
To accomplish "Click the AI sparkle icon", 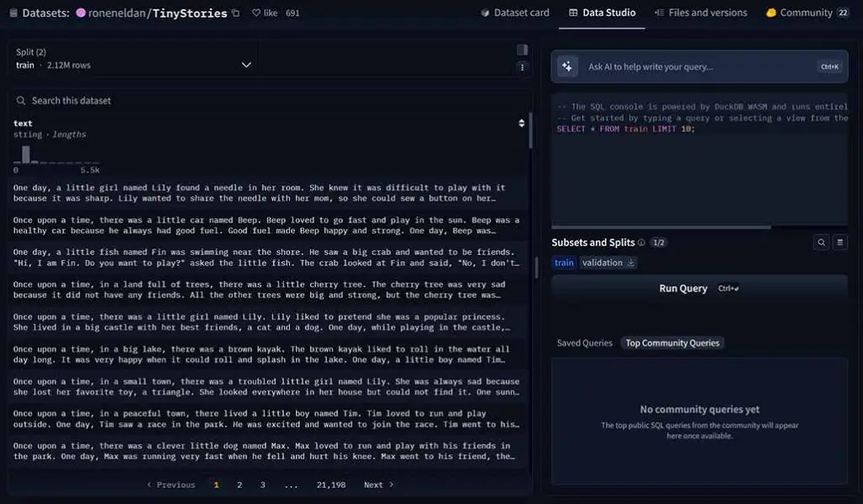I will (x=567, y=67).
